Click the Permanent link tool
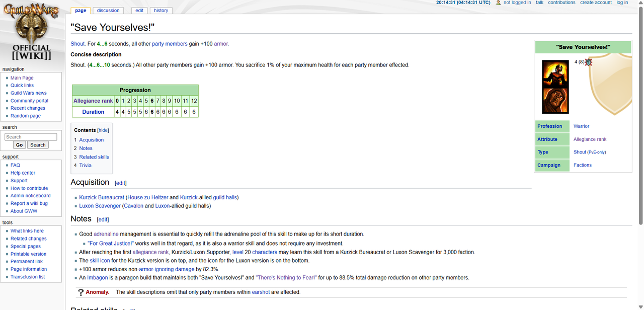Viewport: 644px width, 310px height. (x=27, y=262)
